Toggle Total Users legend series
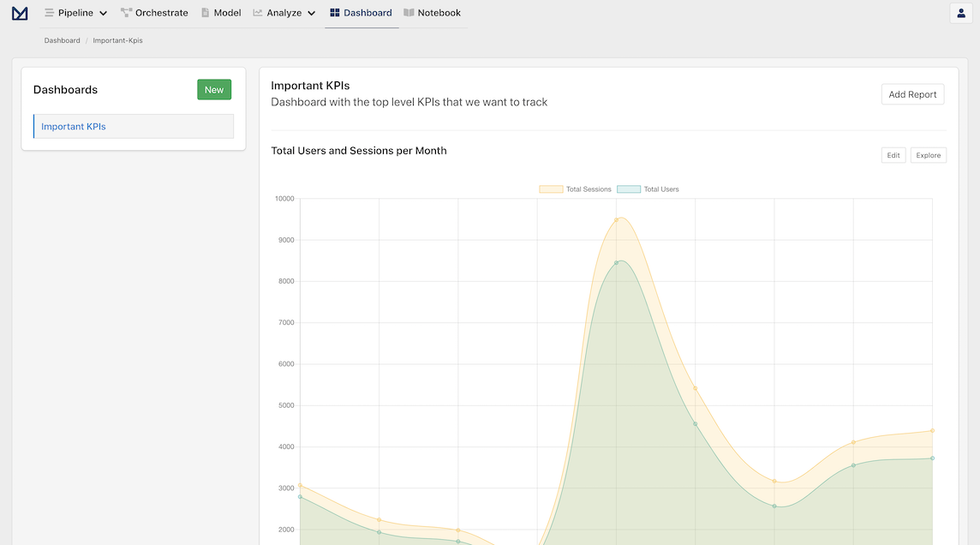Image resolution: width=980 pixels, height=545 pixels. 648,189
